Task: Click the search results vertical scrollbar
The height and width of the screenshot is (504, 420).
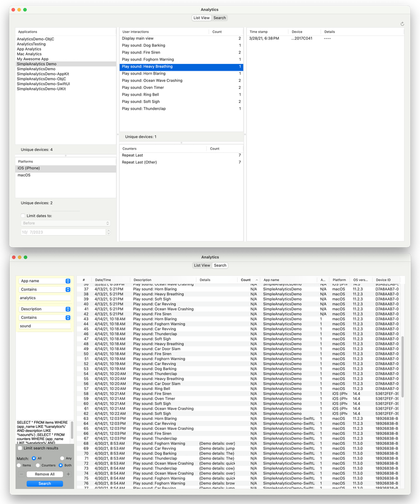Action: coord(402,366)
